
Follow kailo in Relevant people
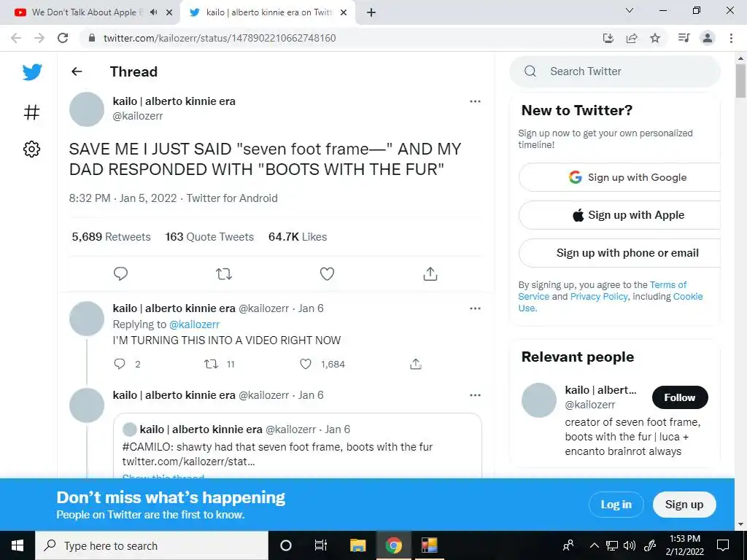pyautogui.click(x=680, y=397)
